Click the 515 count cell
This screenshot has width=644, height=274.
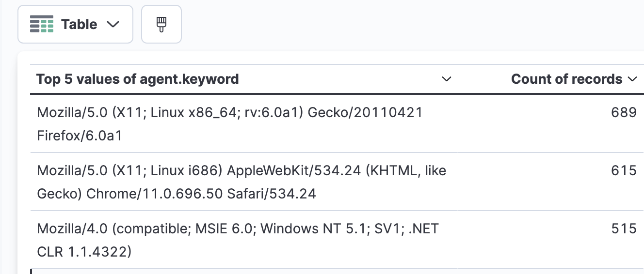point(624,229)
